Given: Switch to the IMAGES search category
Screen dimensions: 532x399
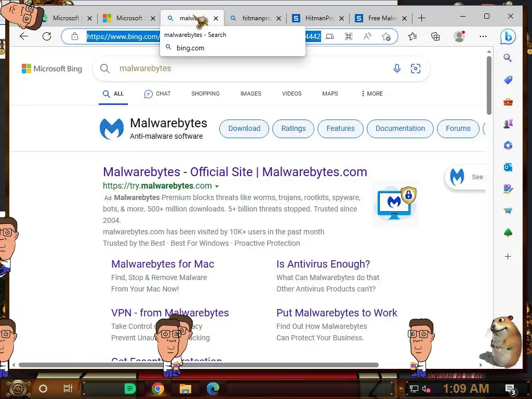Looking at the screenshot, I should click(251, 94).
